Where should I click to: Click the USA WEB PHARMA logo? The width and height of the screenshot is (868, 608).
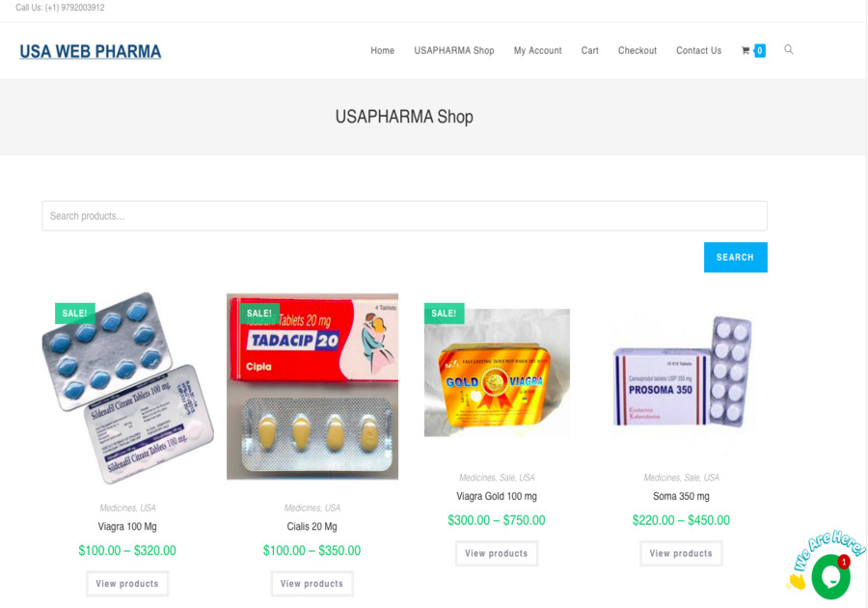click(x=91, y=51)
